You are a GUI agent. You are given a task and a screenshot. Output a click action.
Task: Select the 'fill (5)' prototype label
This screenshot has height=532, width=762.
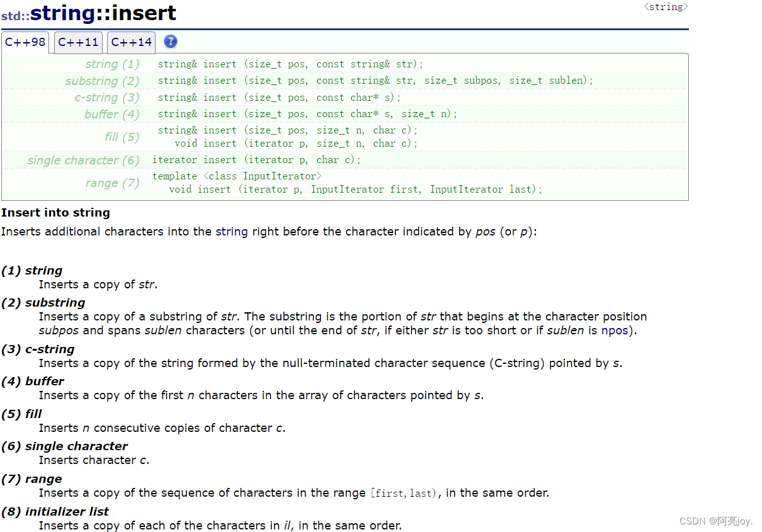122,137
